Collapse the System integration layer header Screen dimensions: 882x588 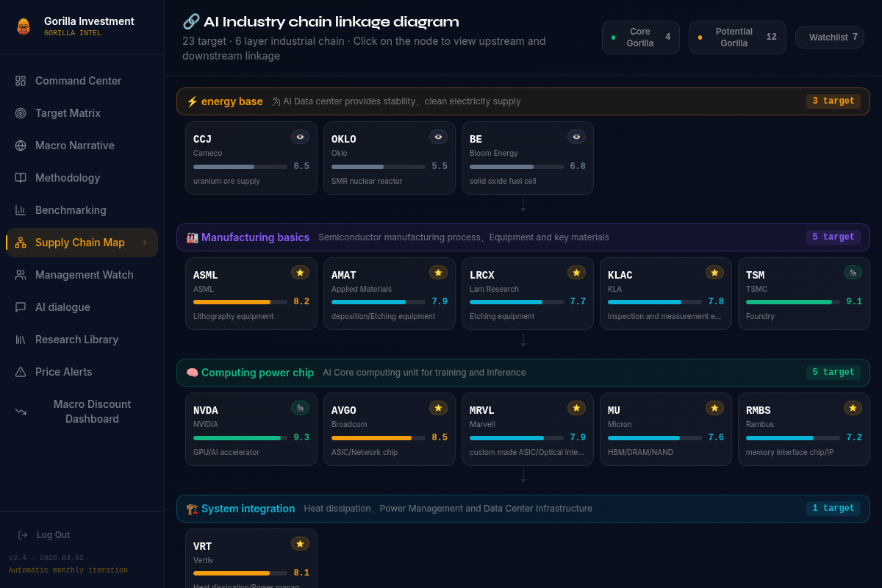523,509
